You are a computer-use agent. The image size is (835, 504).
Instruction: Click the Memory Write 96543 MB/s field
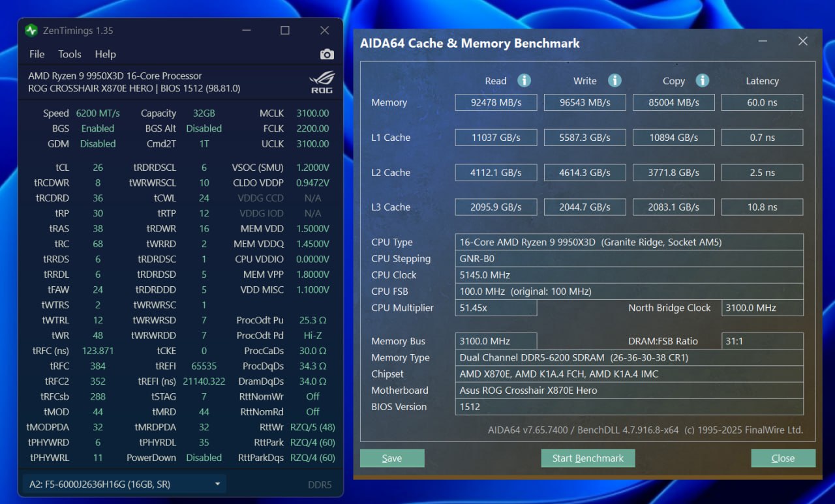tap(584, 102)
